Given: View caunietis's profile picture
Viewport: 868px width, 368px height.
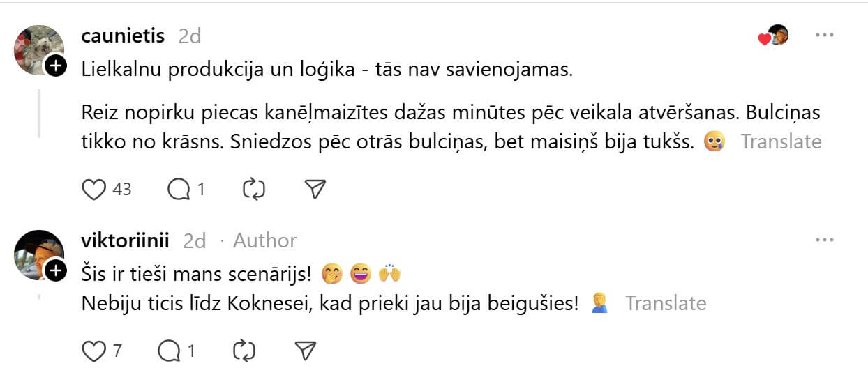Looking at the screenshot, I should (38, 49).
